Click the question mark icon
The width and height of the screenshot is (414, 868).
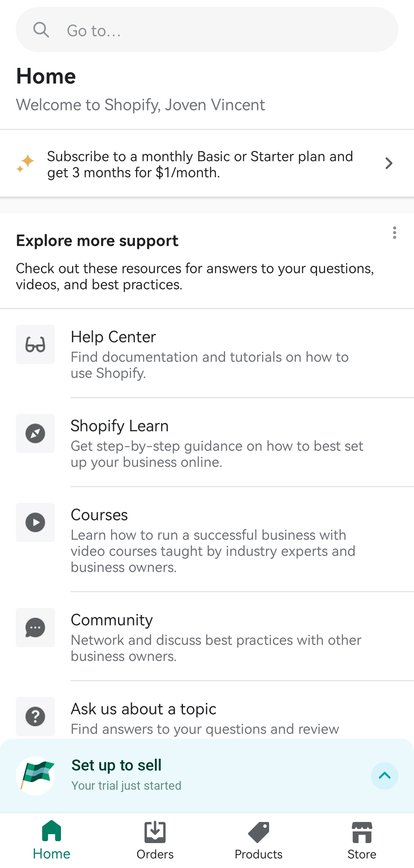click(x=35, y=716)
